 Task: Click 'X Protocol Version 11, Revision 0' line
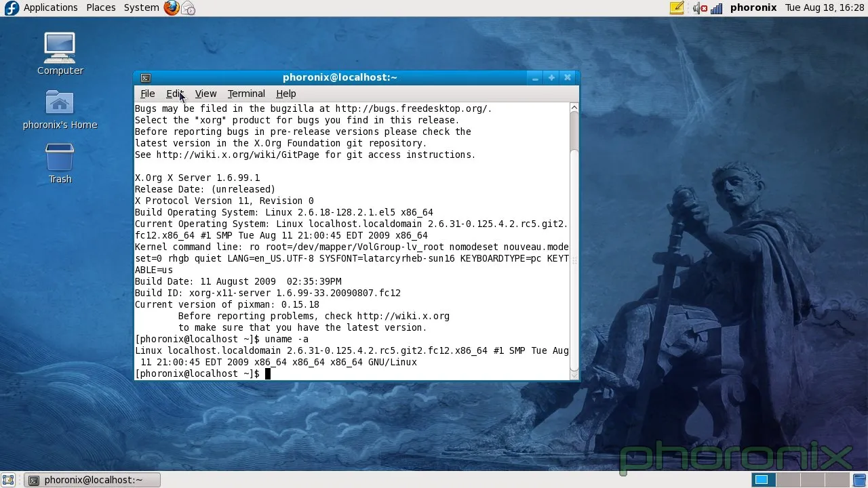(x=224, y=201)
